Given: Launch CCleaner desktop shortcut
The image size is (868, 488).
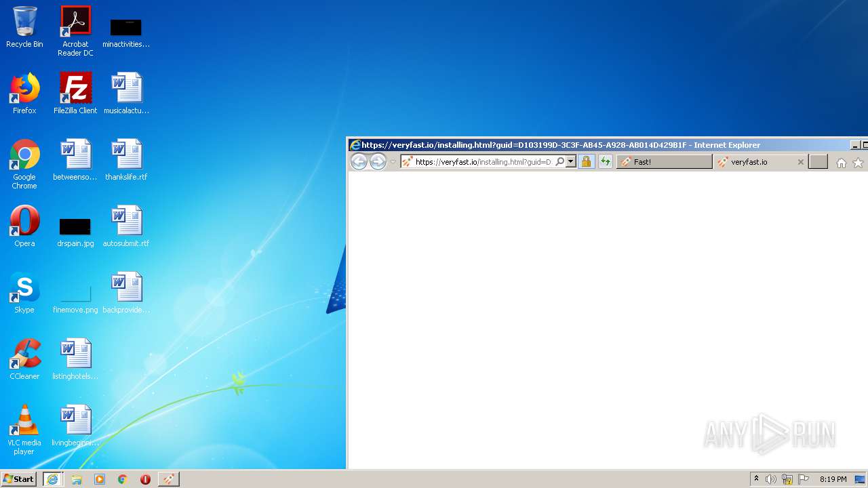Looking at the screenshot, I should 24,359.
